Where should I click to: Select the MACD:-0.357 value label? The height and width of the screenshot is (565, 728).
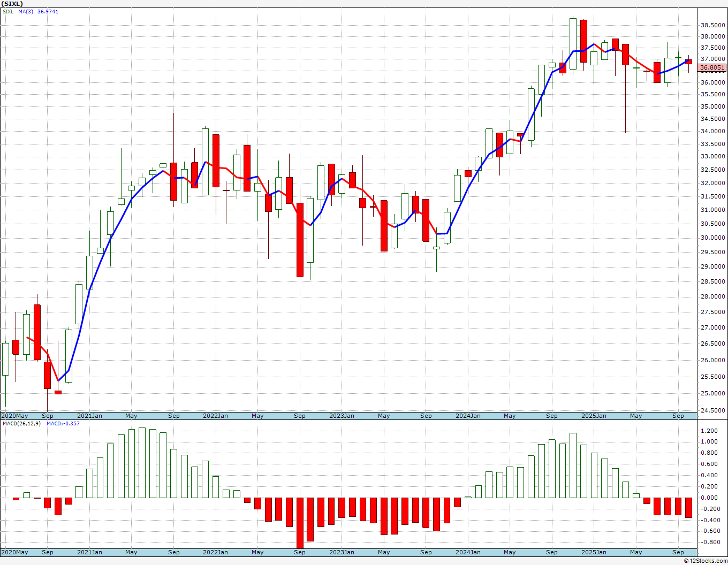[x=63, y=424]
